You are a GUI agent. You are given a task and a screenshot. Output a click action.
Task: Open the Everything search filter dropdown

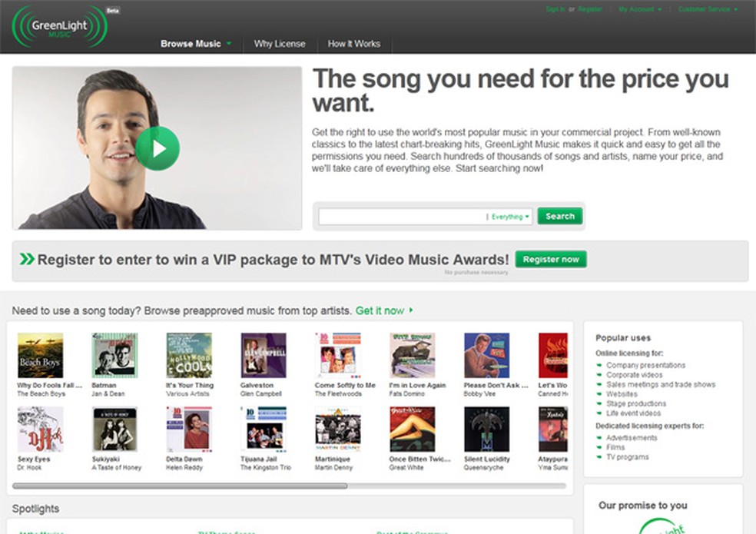click(x=510, y=217)
